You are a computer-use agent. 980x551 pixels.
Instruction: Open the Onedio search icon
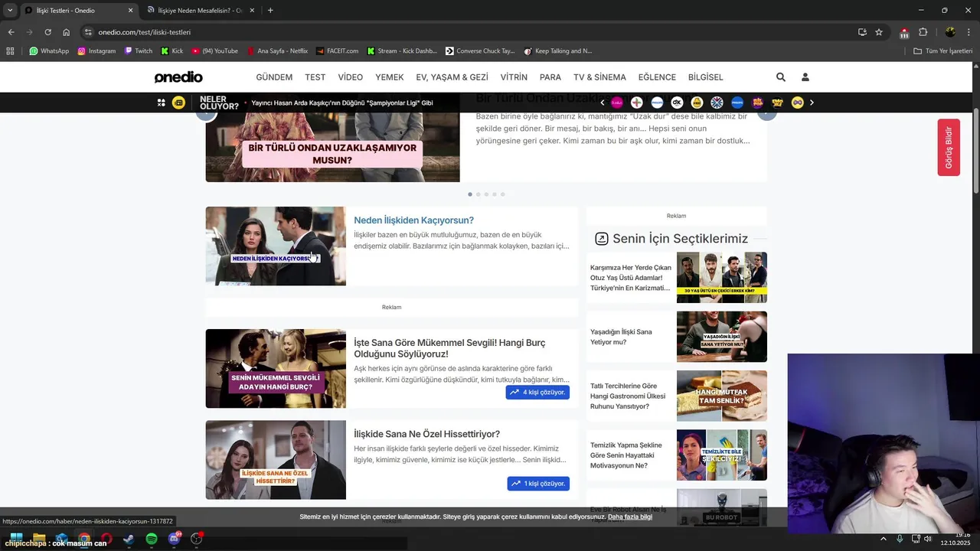click(x=780, y=77)
